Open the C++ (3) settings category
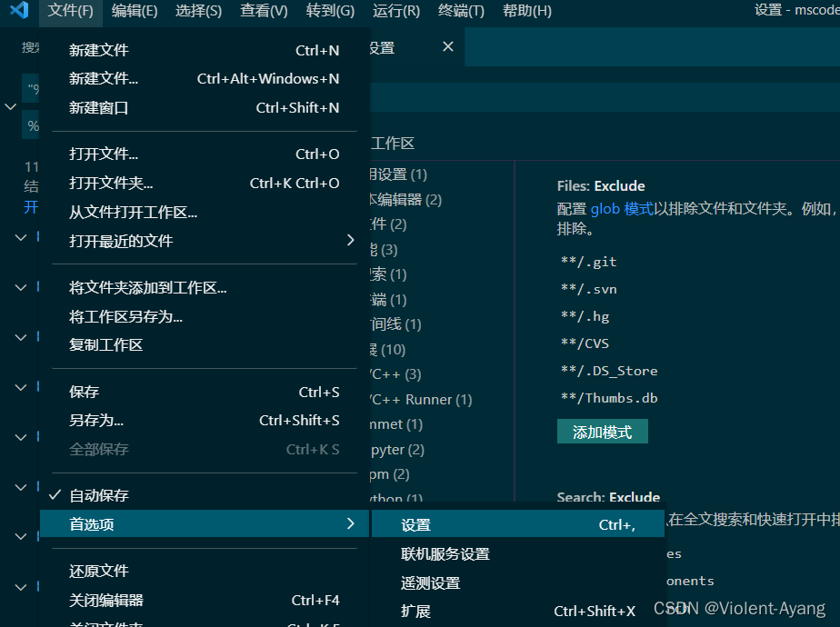This screenshot has height=627, width=840. pos(396,373)
